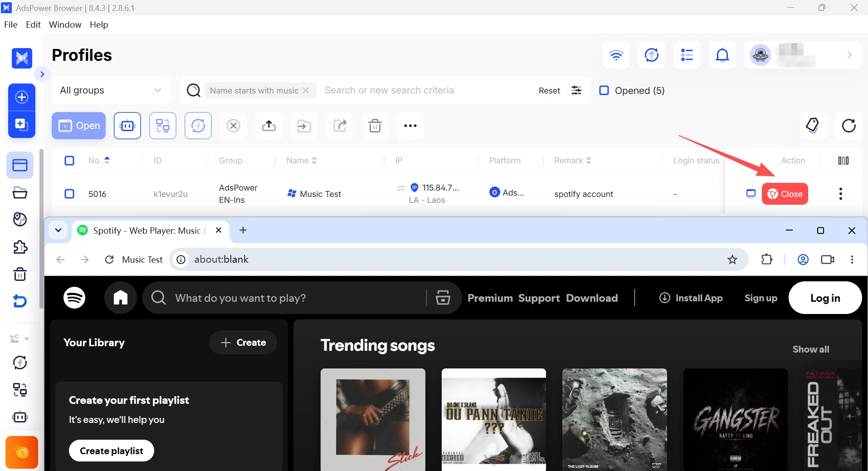
Task: Customize table columns icon
Action: pyautogui.click(x=844, y=161)
